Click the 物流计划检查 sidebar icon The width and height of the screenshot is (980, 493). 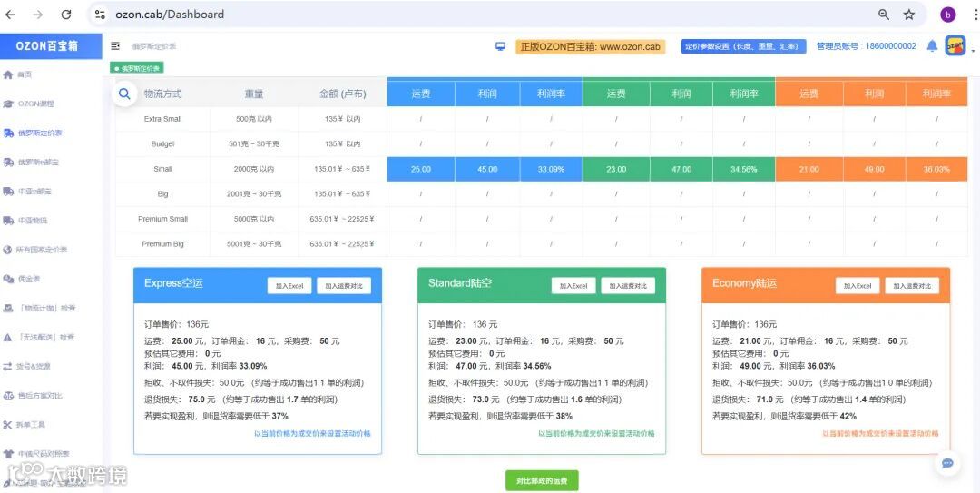8,308
